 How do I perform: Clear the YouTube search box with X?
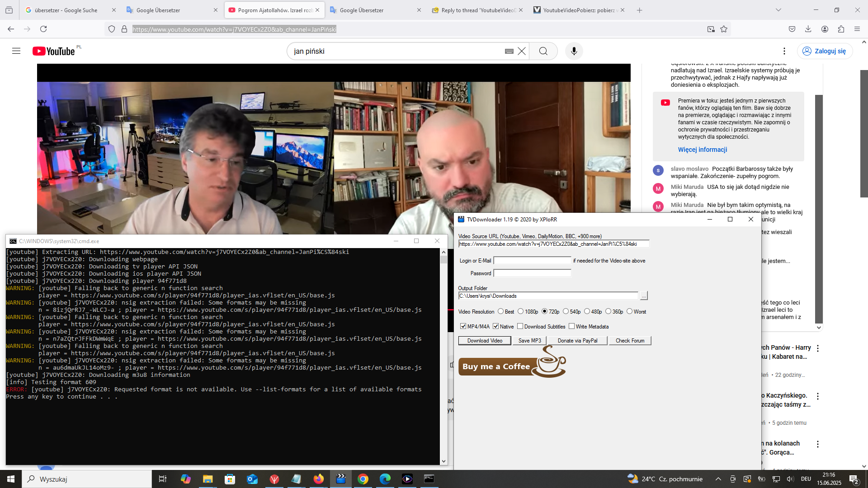pos(522,51)
